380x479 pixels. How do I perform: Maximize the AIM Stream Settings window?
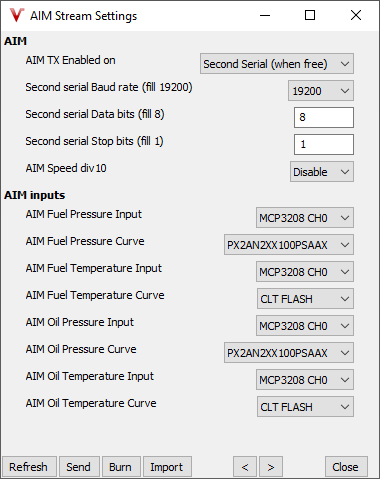coord(310,15)
